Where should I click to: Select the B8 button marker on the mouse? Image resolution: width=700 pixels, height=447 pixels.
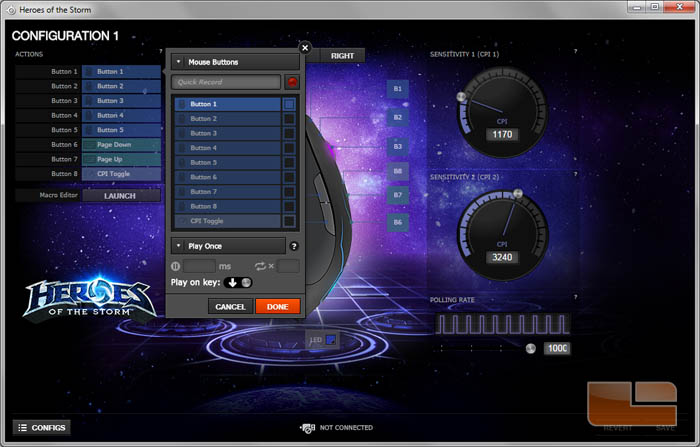click(x=397, y=171)
